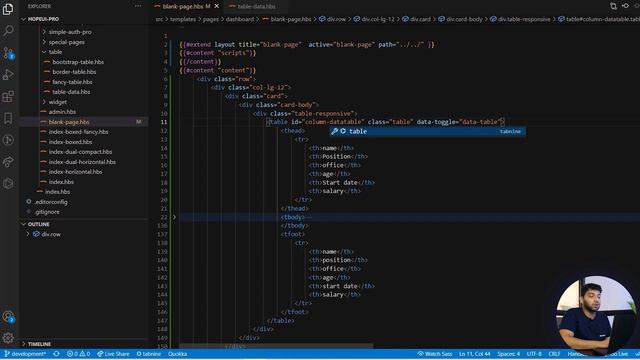
Task: Click the open changes icon in editor title bar
Action: 613,6
